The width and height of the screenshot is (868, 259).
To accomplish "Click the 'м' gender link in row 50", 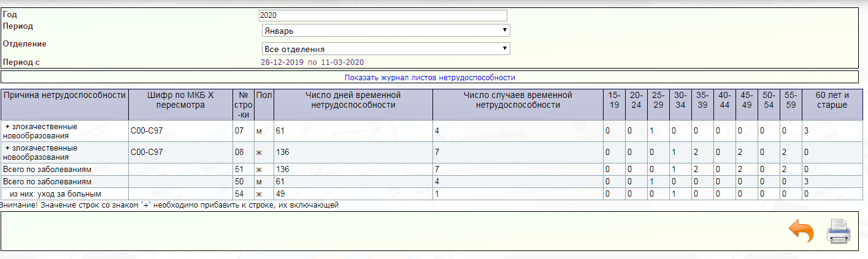I will 259,182.
